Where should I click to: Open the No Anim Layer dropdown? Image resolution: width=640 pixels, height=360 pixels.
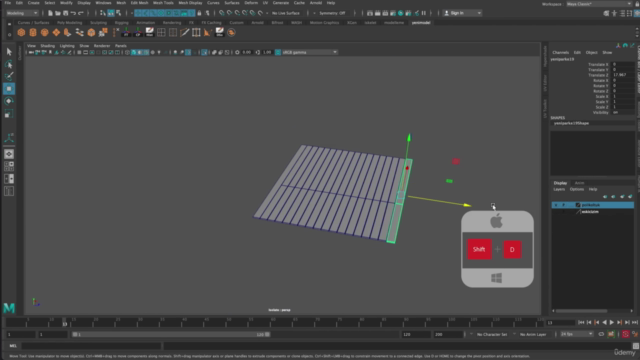533,334
